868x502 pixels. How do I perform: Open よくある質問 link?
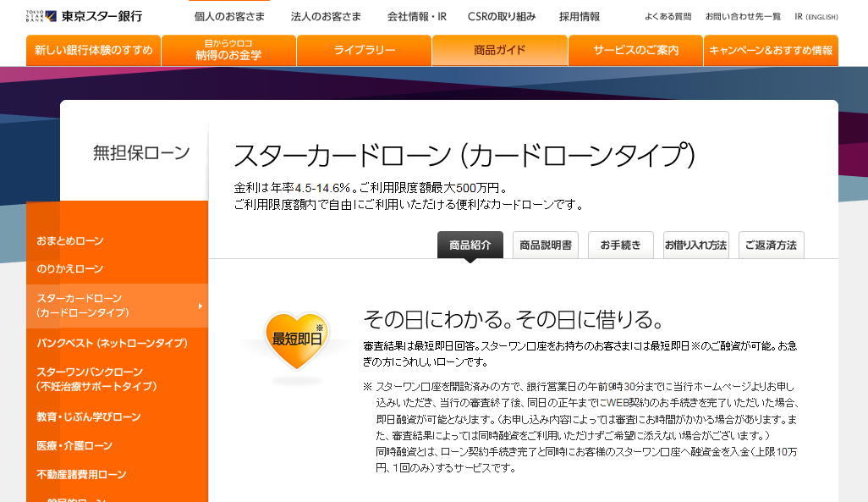tap(667, 17)
